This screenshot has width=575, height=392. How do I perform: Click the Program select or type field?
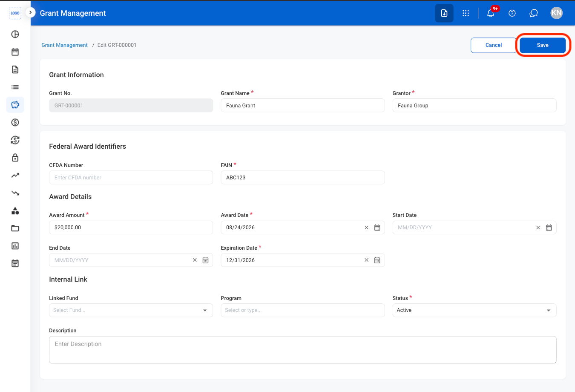coord(303,310)
